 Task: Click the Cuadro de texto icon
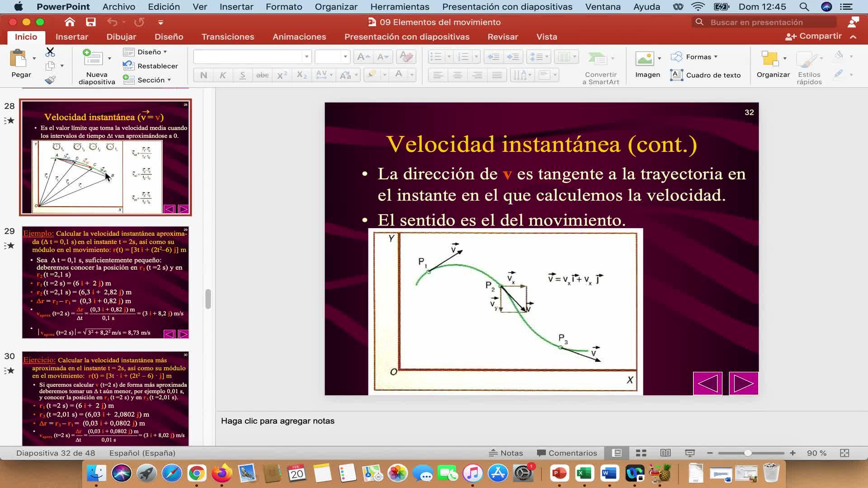(677, 75)
